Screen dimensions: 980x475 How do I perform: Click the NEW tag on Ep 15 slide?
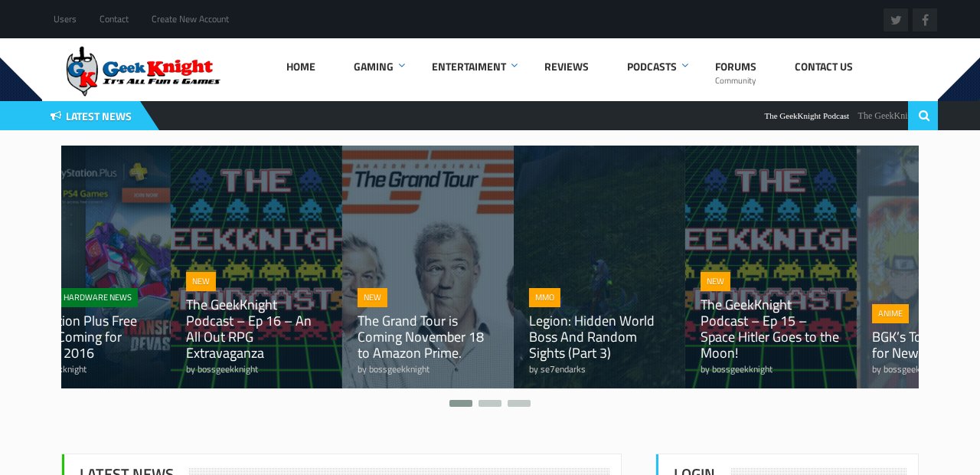pyautogui.click(x=715, y=281)
